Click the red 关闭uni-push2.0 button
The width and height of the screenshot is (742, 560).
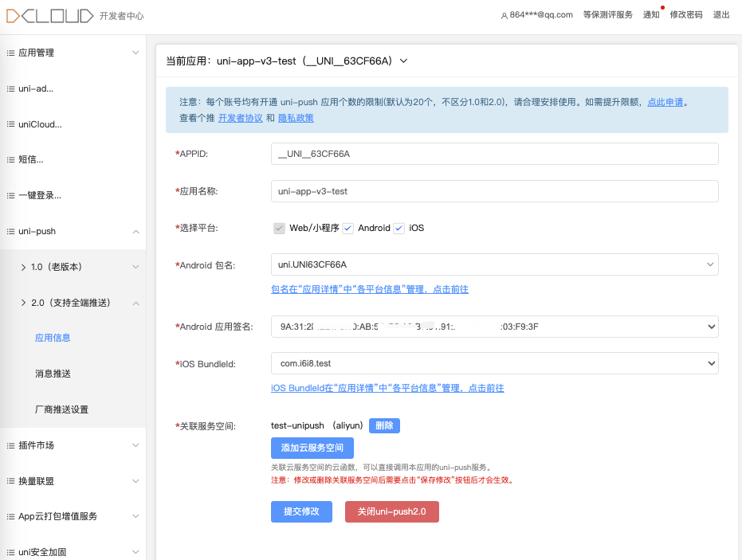click(392, 511)
